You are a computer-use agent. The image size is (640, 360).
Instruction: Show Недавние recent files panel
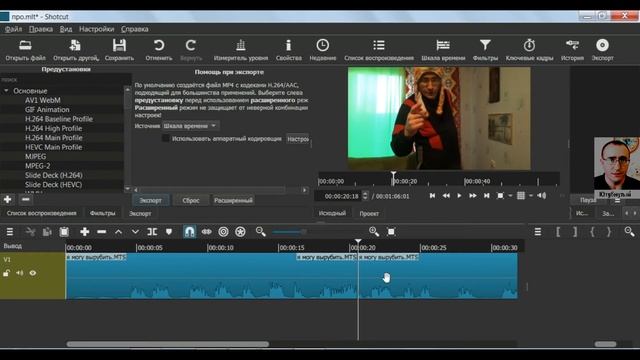pyautogui.click(x=322, y=50)
